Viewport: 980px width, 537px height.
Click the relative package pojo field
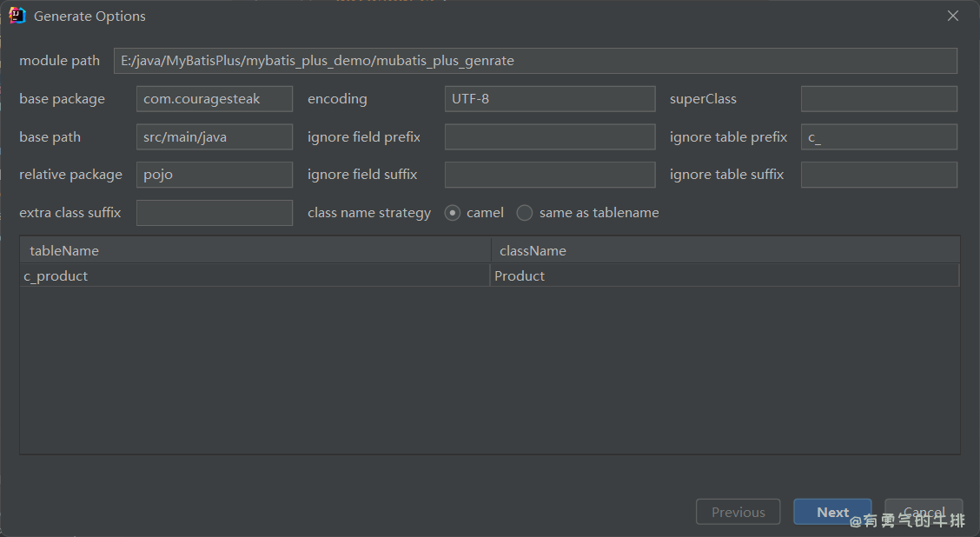[215, 175]
